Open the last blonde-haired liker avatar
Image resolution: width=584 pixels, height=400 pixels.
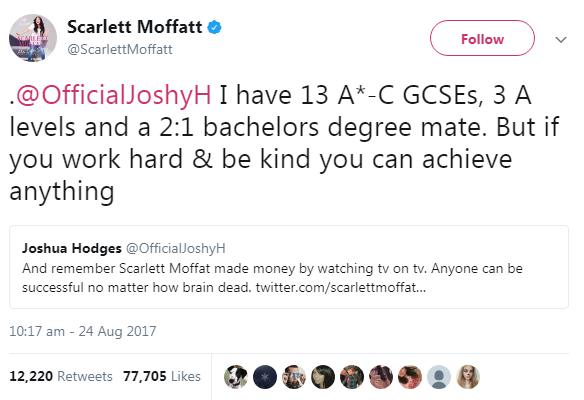(468, 377)
